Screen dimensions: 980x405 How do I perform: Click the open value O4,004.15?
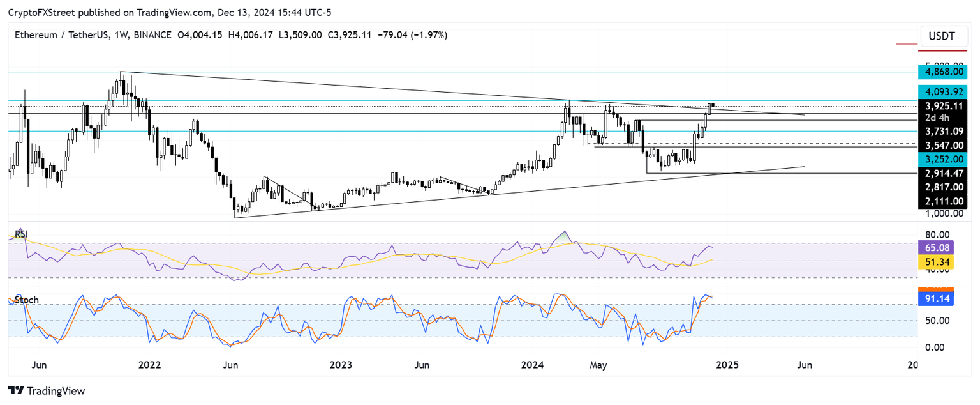click(199, 35)
